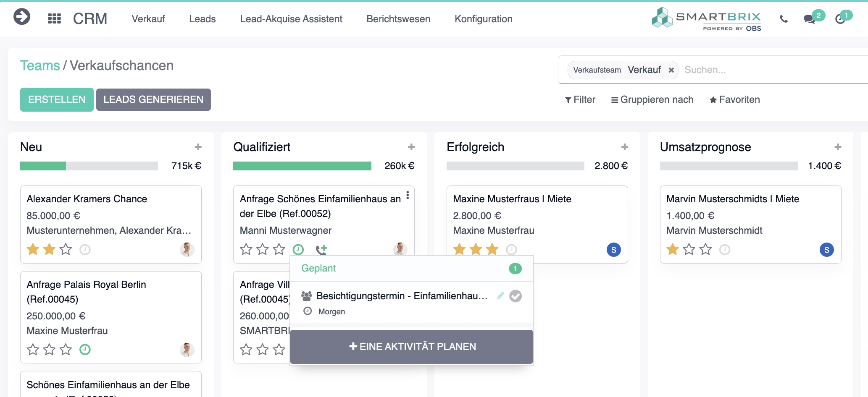
Task: Set second star on Marvin Musterschmidts card
Action: click(689, 250)
